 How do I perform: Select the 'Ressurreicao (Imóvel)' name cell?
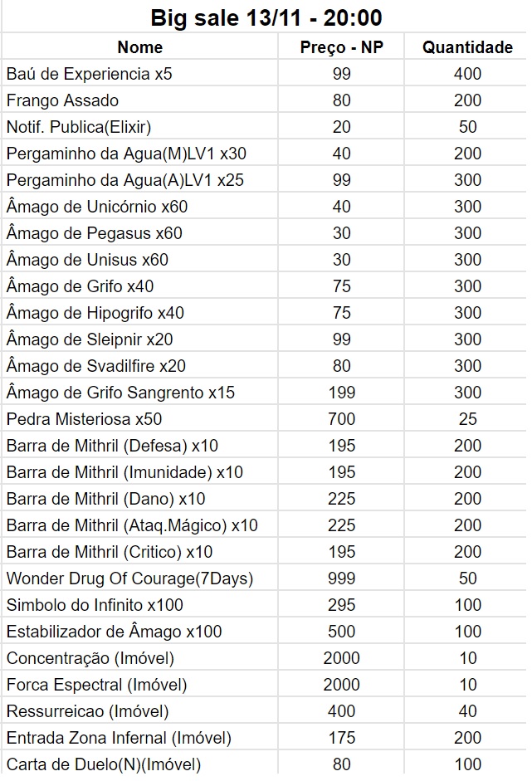(87, 711)
